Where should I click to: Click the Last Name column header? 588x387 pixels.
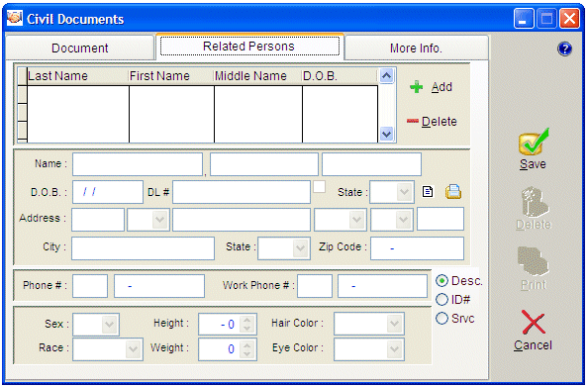[x=77, y=76]
